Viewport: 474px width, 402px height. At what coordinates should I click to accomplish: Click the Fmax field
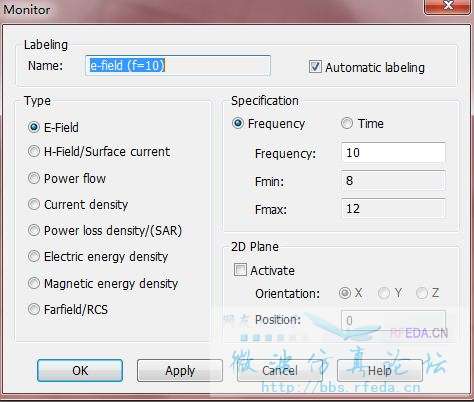[393, 209]
